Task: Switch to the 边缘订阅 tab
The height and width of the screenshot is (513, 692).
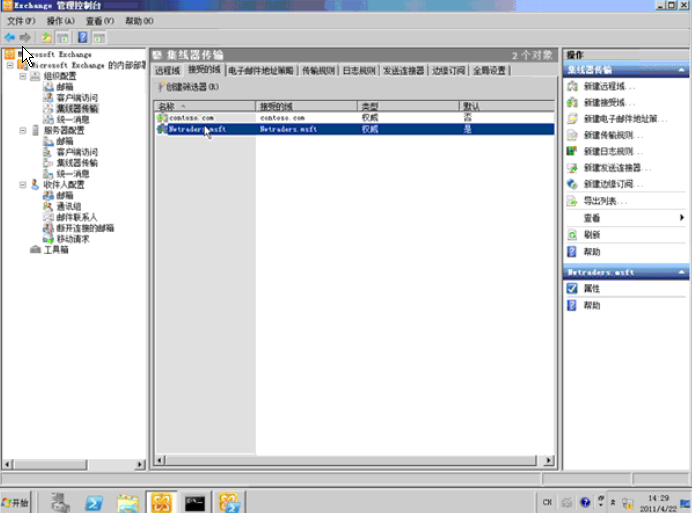Action: 448,71
